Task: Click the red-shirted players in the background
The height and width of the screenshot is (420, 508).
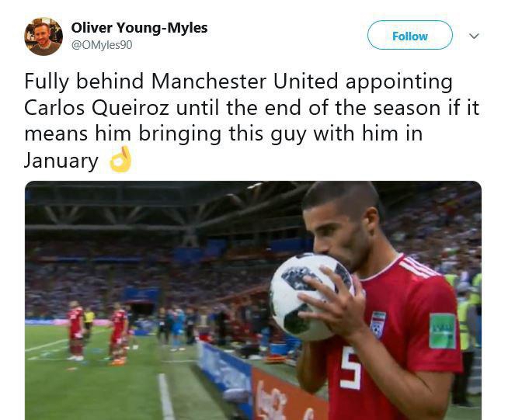Action: [97, 331]
